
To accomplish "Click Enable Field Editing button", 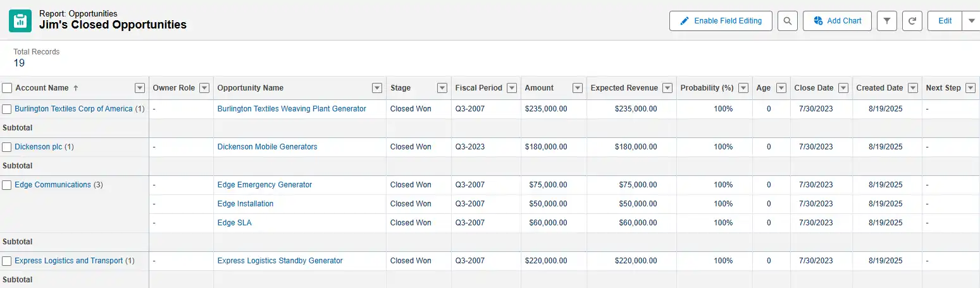I will 721,21.
